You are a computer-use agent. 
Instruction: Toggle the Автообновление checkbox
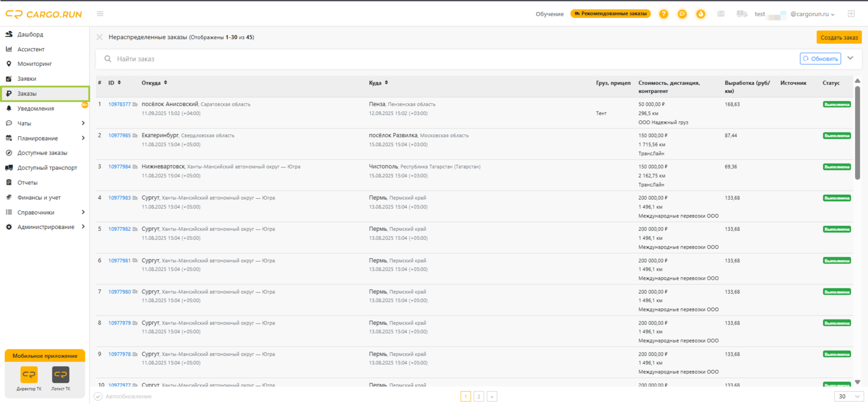click(98, 396)
